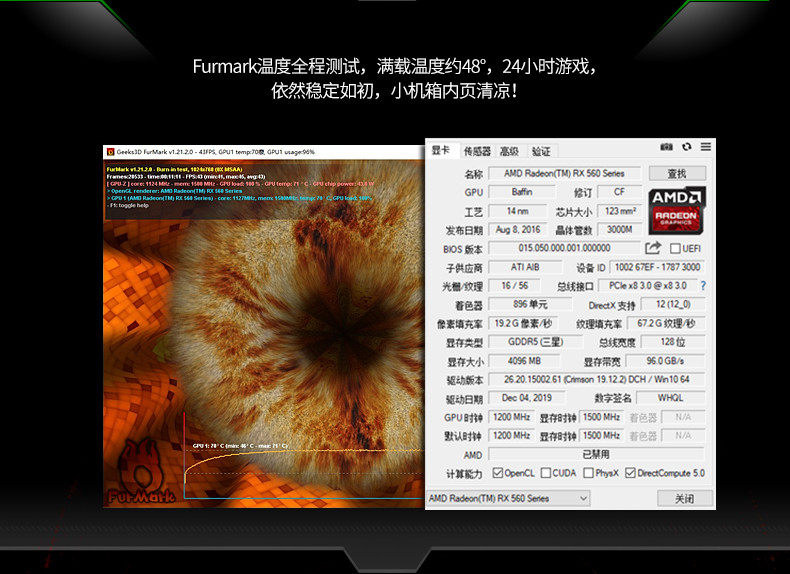The height and width of the screenshot is (574, 790).
Task: Select the 显卡 tab
Action: [x=441, y=150]
